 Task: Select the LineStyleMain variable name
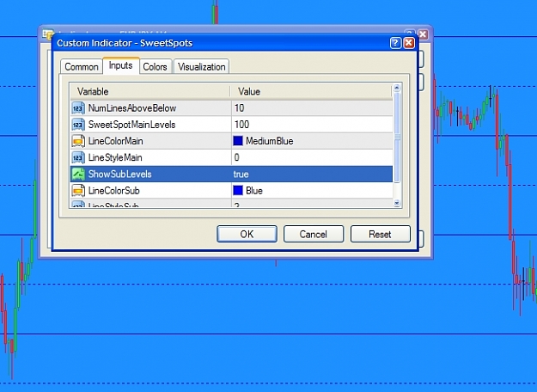pyautogui.click(x=115, y=157)
